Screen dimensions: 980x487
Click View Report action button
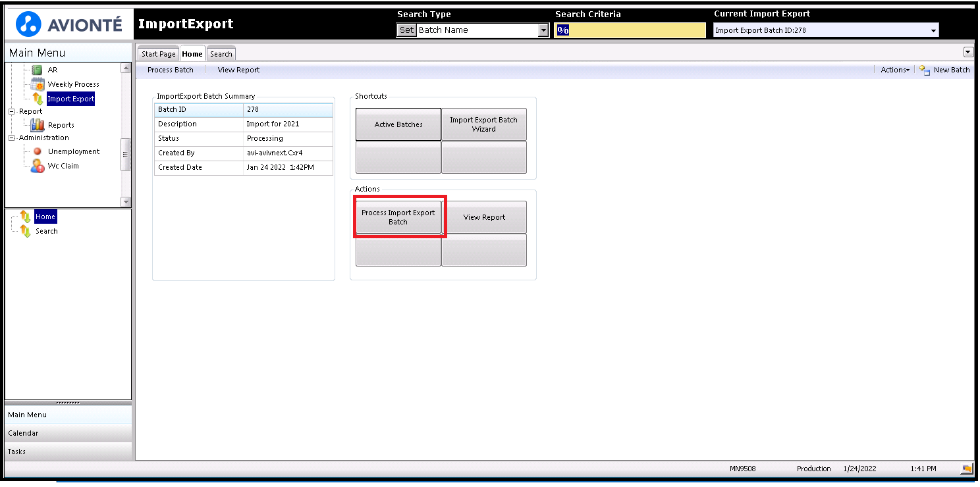(x=484, y=217)
